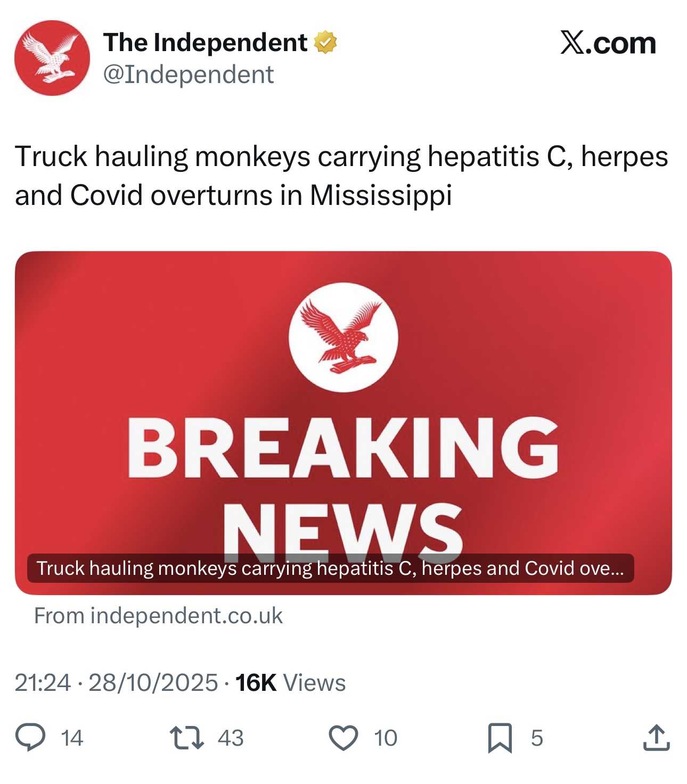
Task: Click the tweet text about the monkey truck
Action: click(x=341, y=176)
